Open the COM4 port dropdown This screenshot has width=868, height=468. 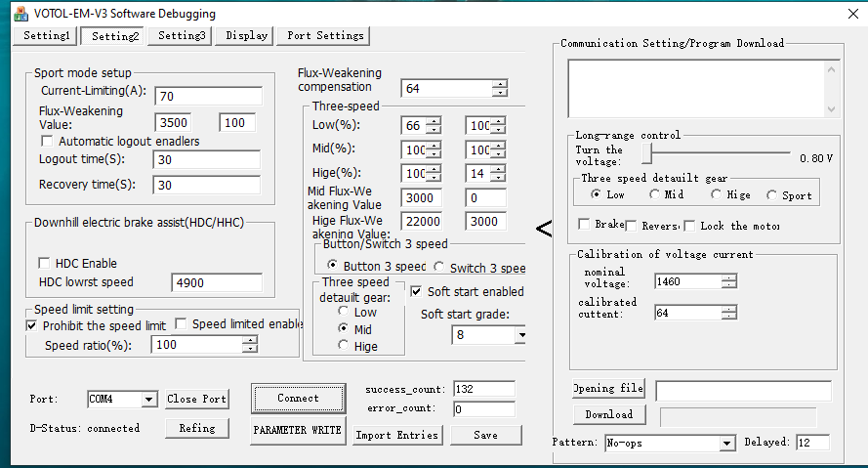[148, 400]
